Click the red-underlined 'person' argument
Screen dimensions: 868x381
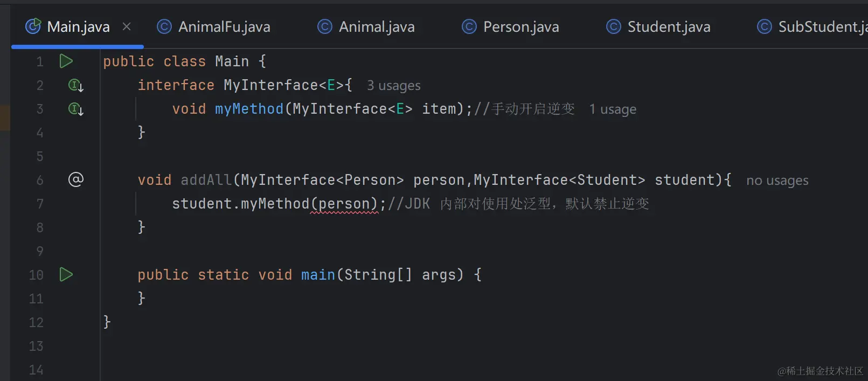(345, 204)
